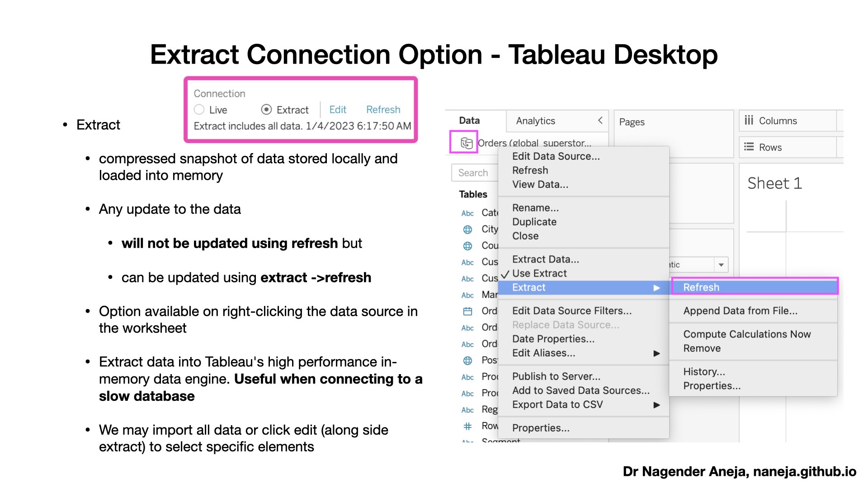
Task: Click the globe icon beside Pos field
Action: [x=467, y=361]
